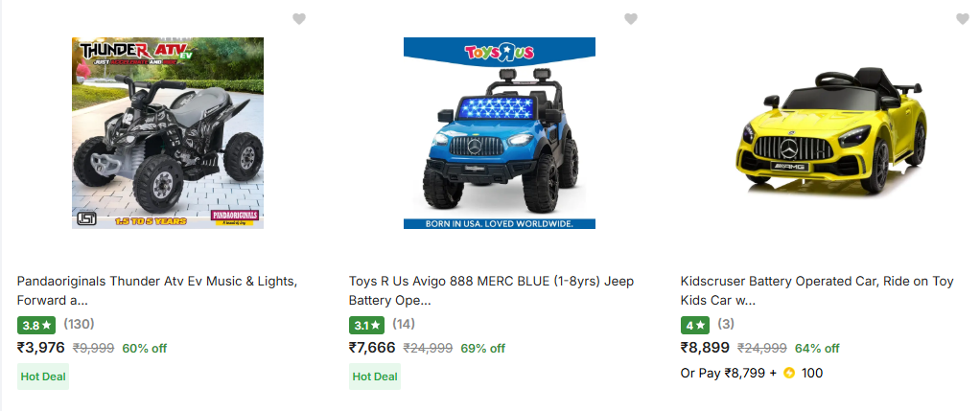Wishlist the Pandaoriginals Thunder ATV heart icon
This screenshot has height=411, width=980.
click(x=299, y=19)
